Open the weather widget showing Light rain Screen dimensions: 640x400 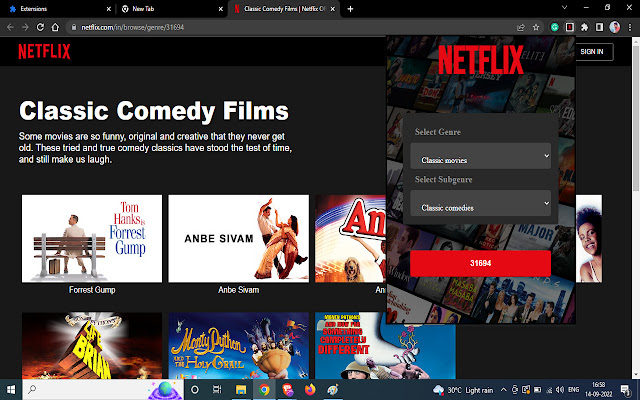point(463,390)
